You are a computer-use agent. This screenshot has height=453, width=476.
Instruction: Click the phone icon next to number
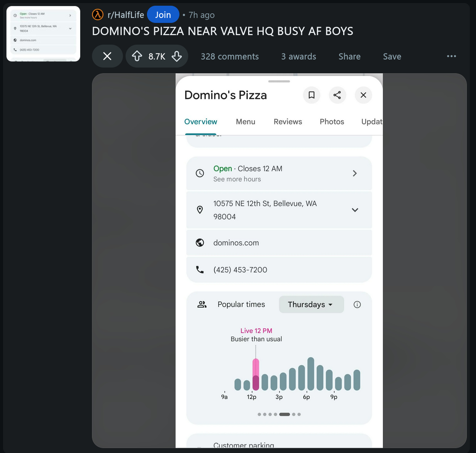coord(200,270)
